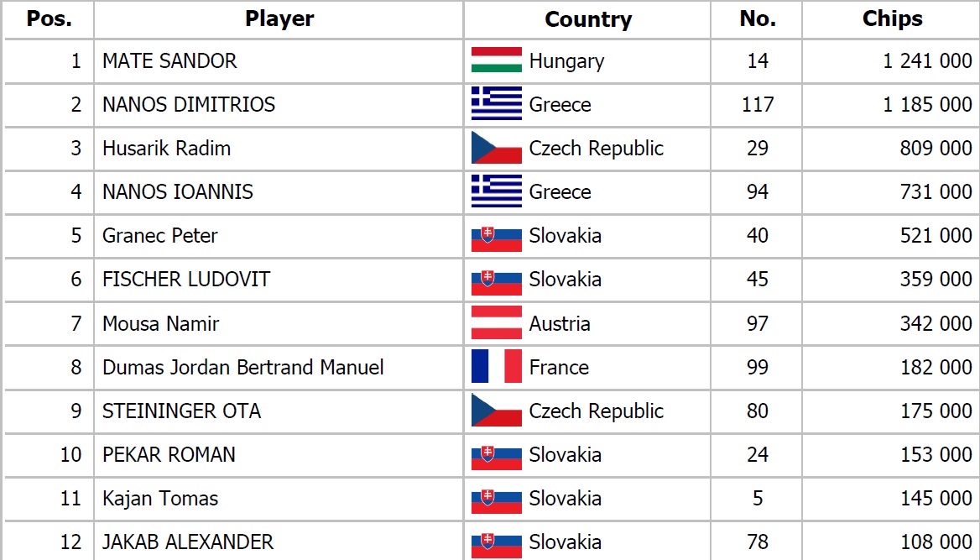
Task: Click the 809 000 chips cell
Action: [x=936, y=148]
